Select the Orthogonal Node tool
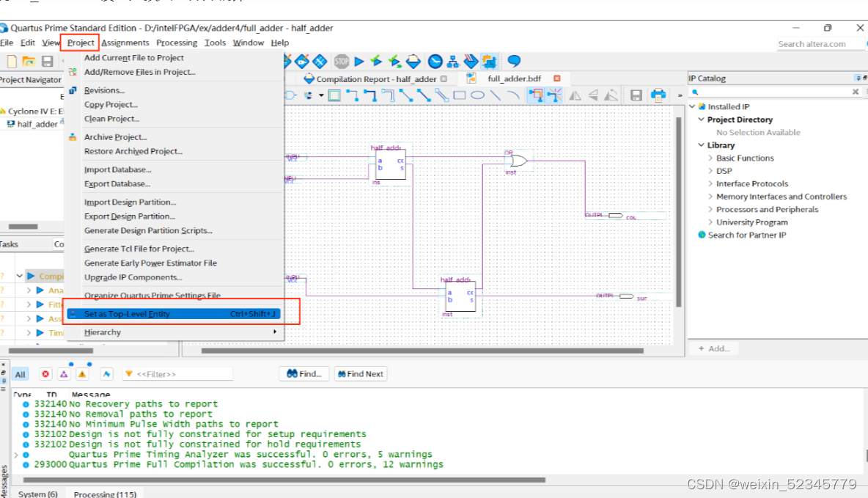This screenshot has height=498, width=868. click(x=352, y=95)
